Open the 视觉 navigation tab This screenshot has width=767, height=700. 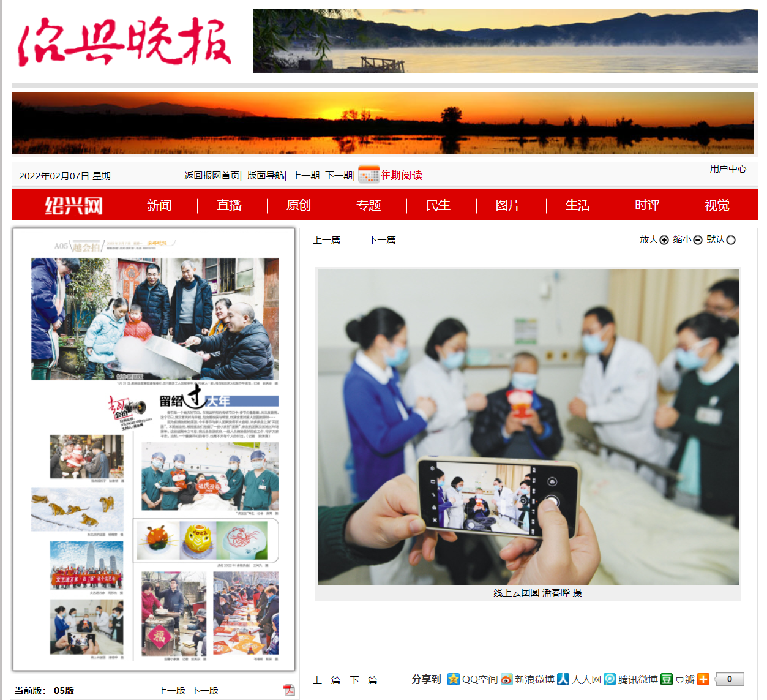click(717, 205)
